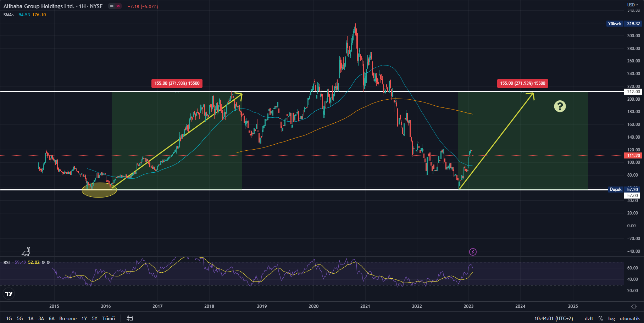Screen dimensions: 644x323
Task: Click SMA value 176.10
Action: tap(39, 15)
